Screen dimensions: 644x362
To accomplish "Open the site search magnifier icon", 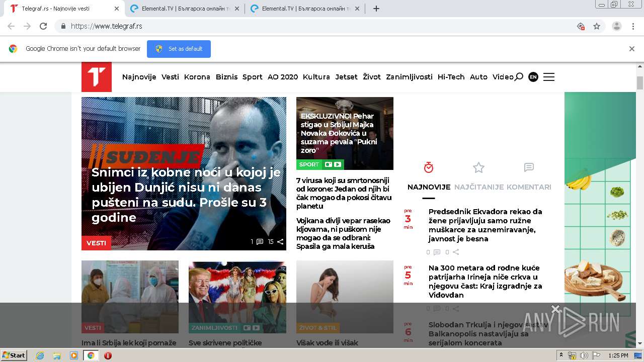I will (x=519, y=77).
